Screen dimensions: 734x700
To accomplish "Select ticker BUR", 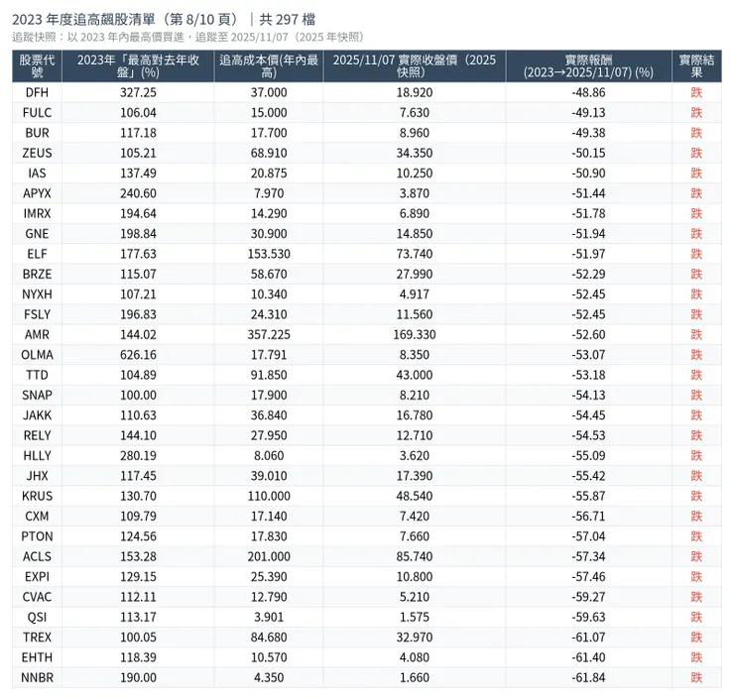I will (x=37, y=133).
